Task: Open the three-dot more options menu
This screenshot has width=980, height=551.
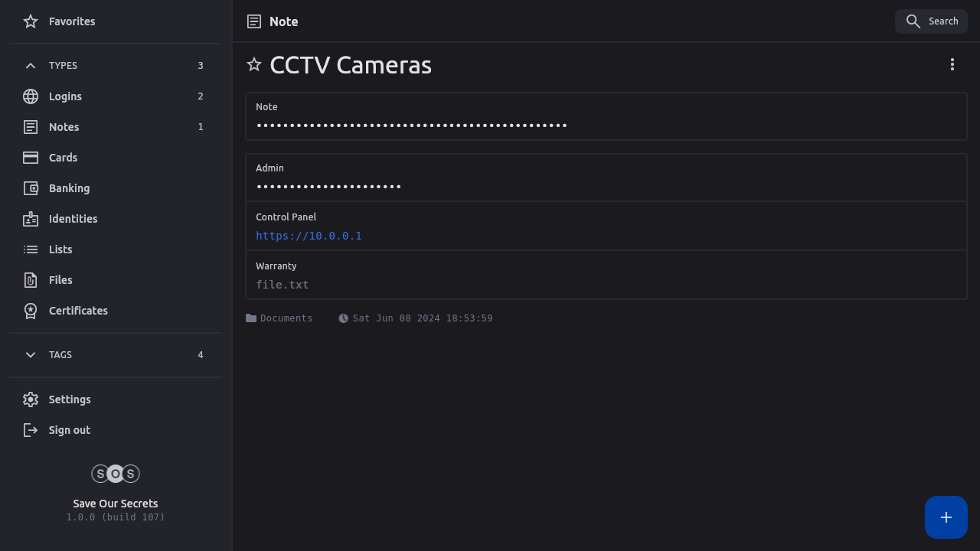Action: [952, 65]
